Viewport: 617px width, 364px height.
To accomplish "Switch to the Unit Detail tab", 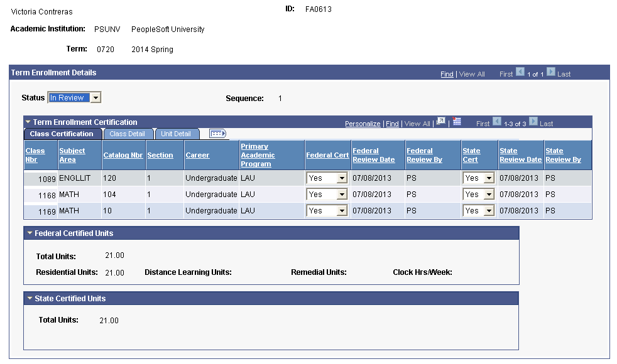I will pos(177,134).
